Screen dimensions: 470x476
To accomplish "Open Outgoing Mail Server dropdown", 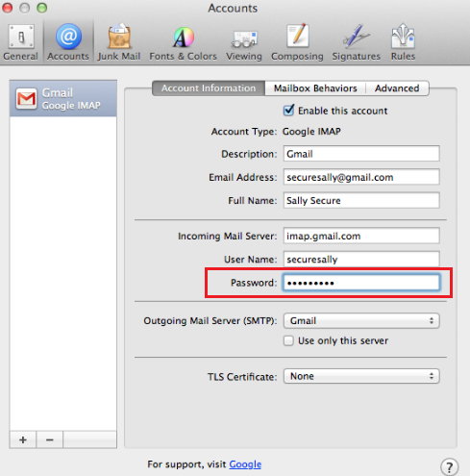I will 361,321.
